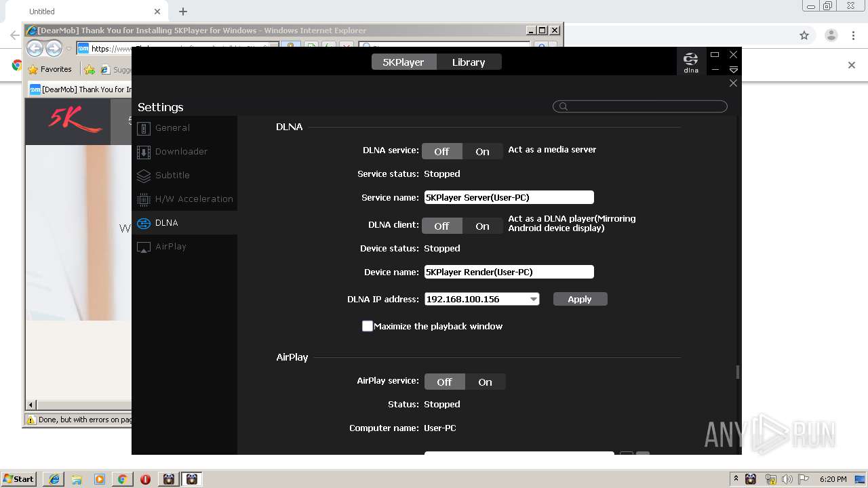Click Forward in the Internet Explorer window

click(54, 48)
